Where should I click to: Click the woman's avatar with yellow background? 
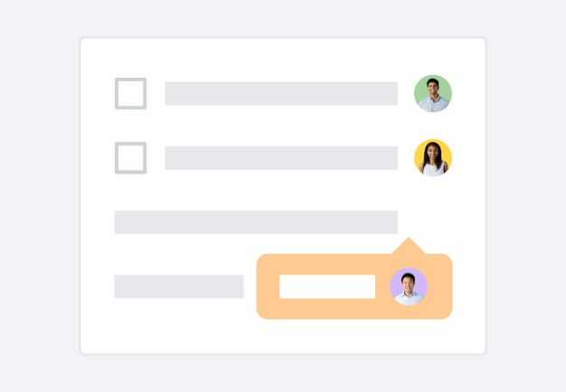tap(432, 158)
